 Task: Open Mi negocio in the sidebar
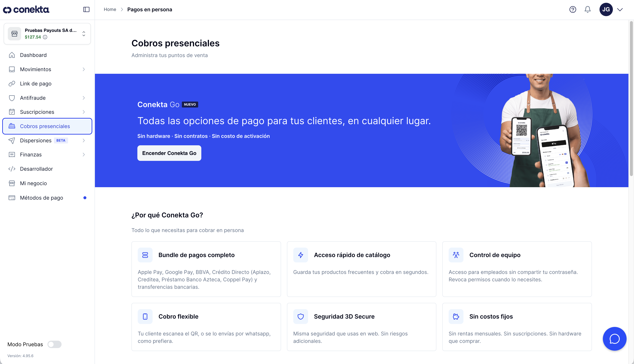47,183
